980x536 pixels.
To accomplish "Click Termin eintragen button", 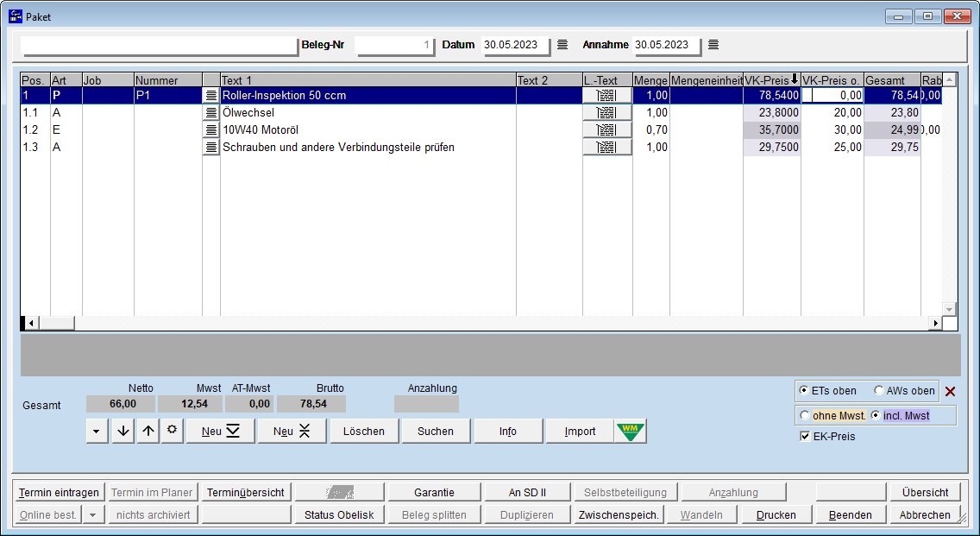I will coord(59,493).
